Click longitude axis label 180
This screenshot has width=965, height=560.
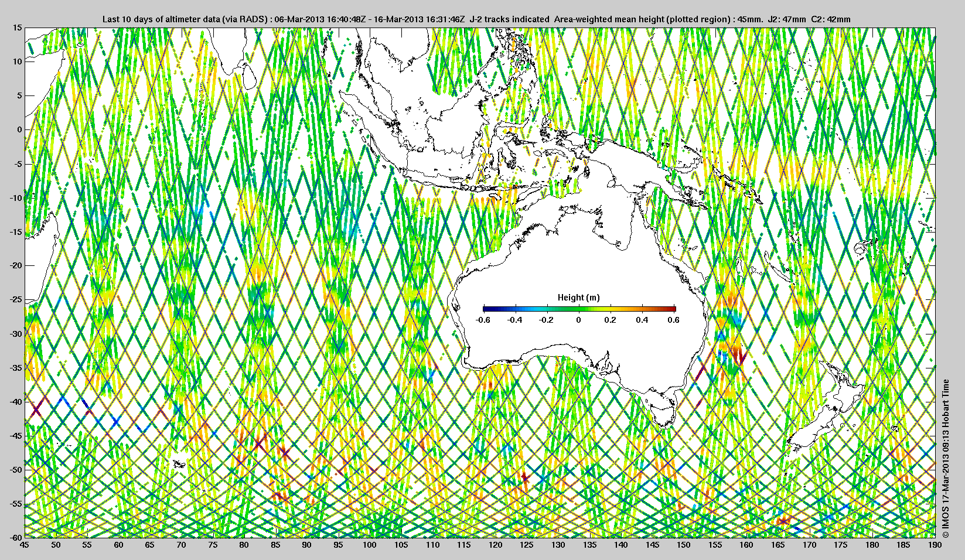pyautogui.click(x=872, y=545)
